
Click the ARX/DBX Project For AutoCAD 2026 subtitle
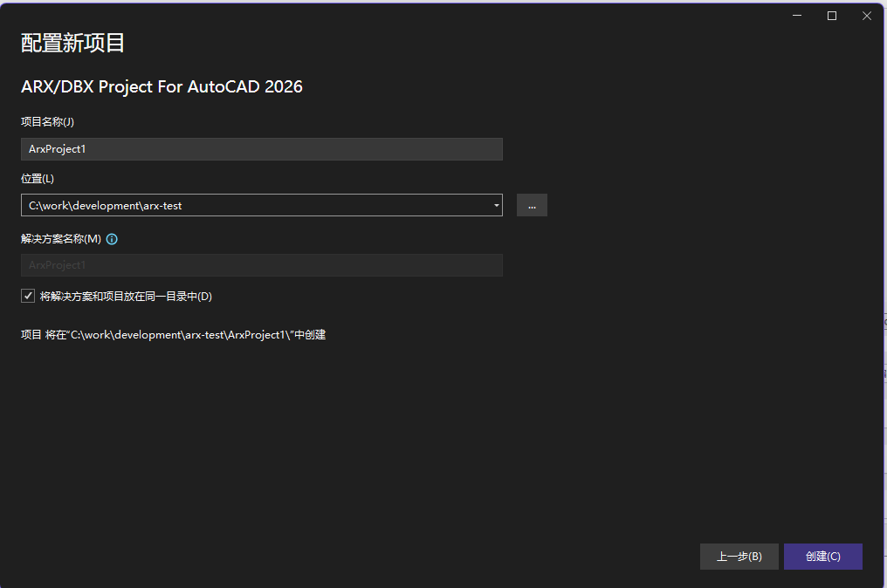(162, 87)
